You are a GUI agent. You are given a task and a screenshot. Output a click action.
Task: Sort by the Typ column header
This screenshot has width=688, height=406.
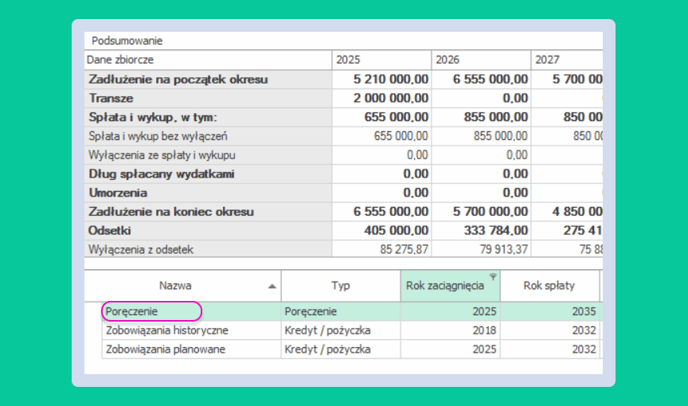340,286
